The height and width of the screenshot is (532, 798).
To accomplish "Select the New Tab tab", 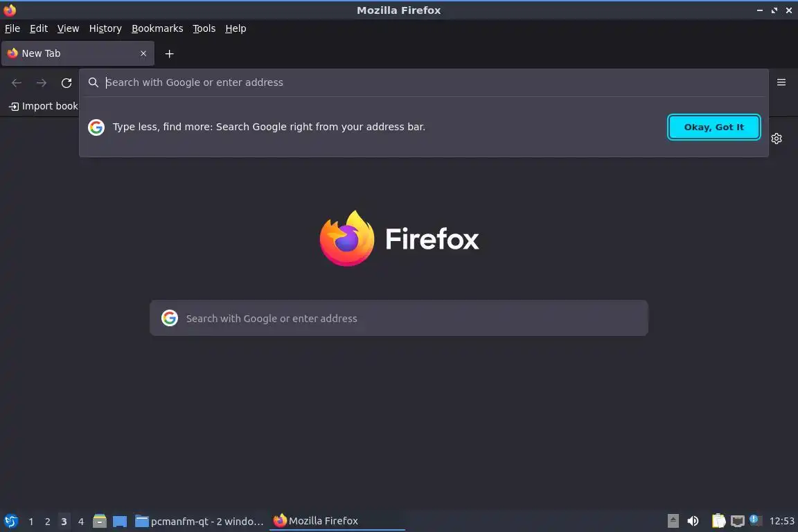I will click(x=78, y=53).
